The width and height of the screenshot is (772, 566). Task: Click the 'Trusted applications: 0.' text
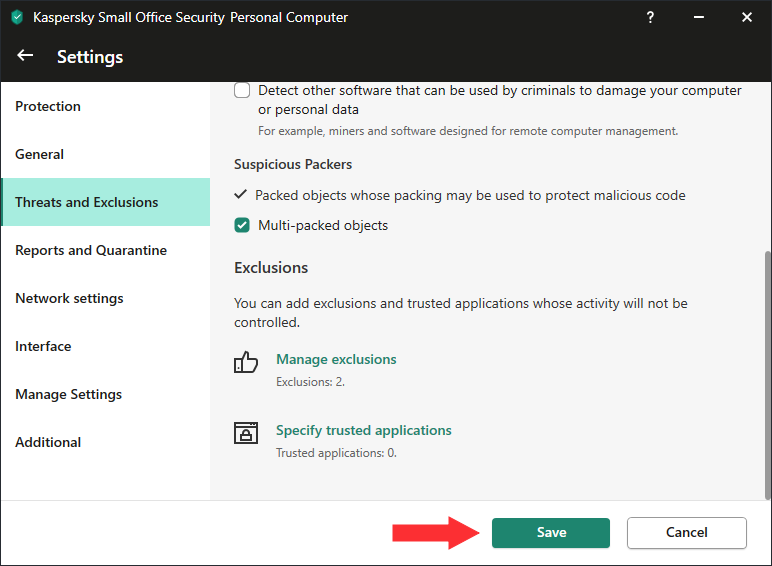(336, 453)
